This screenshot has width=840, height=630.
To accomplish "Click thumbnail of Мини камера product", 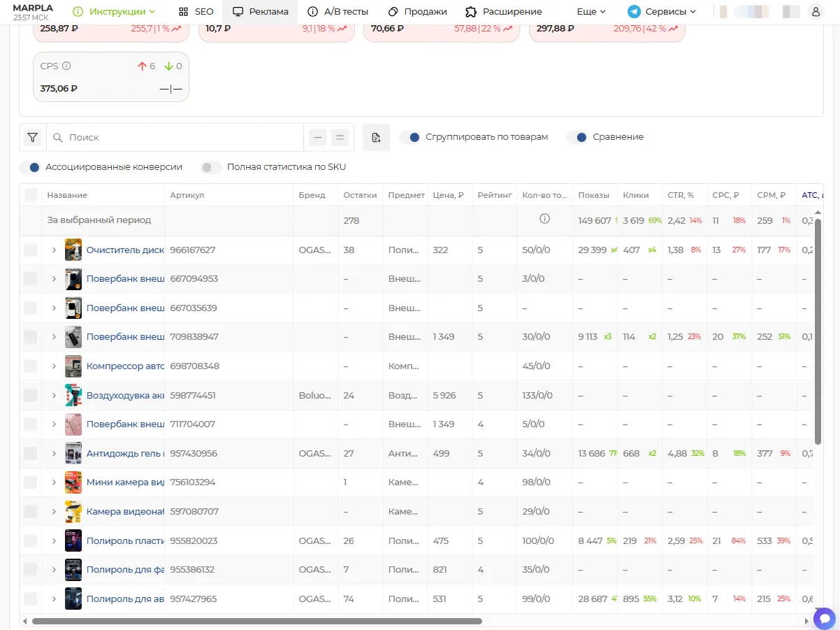I will click(x=73, y=482).
